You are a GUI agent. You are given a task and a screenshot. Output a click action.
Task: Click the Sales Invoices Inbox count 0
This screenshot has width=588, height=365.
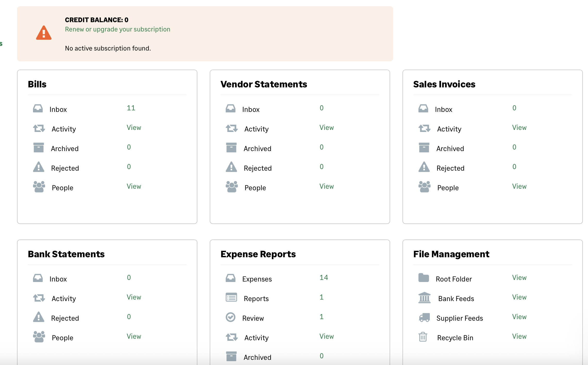(514, 108)
